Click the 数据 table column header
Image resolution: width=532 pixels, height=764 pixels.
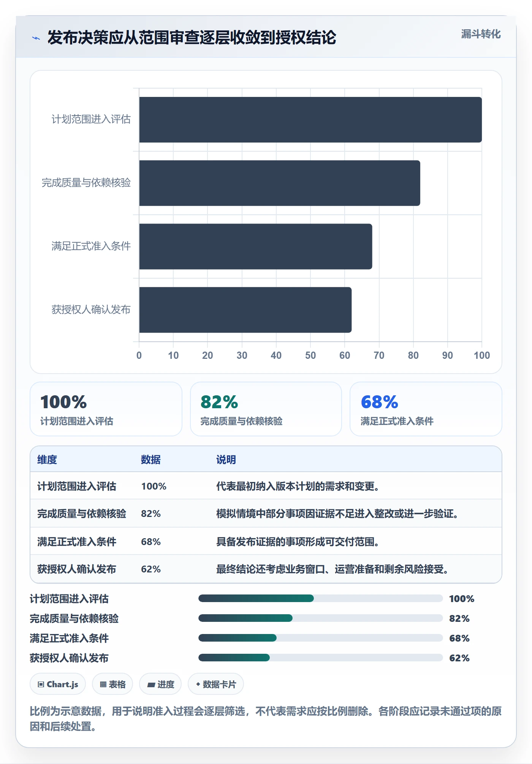point(151,460)
